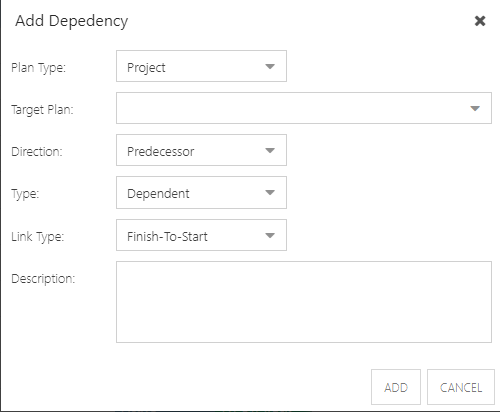Click the Target Plan dropdown arrow
The width and height of the screenshot is (500, 412).
click(x=475, y=108)
